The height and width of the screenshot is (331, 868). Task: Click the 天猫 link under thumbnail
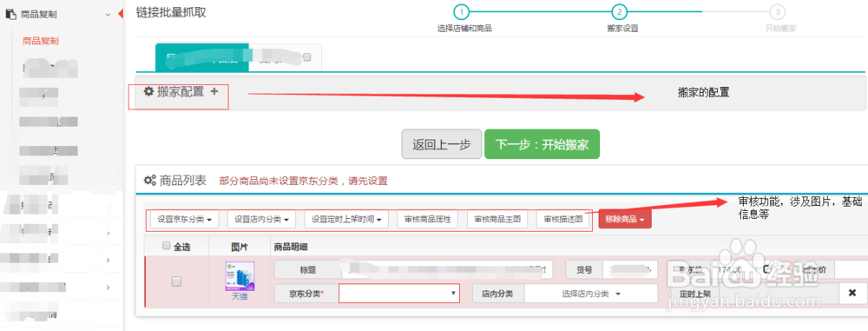click(x=240, y=296)
